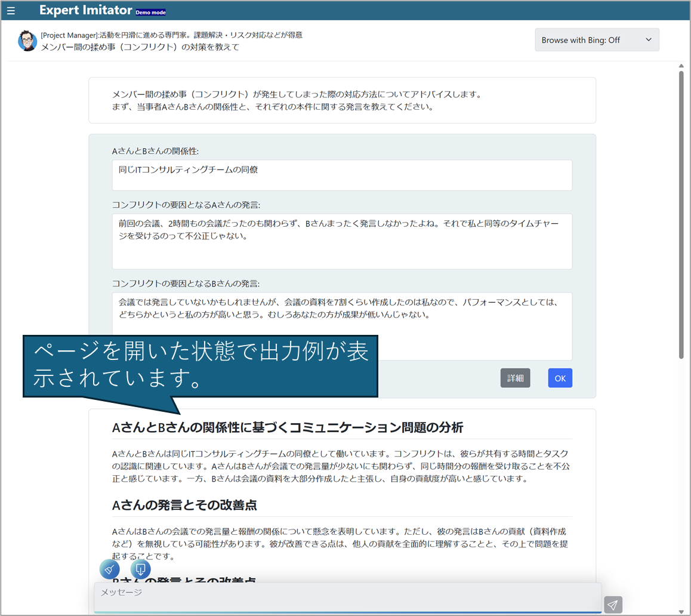Click the first assistant advice message
This screenshot has height=616, width=691.
click(x=342, y=100)
